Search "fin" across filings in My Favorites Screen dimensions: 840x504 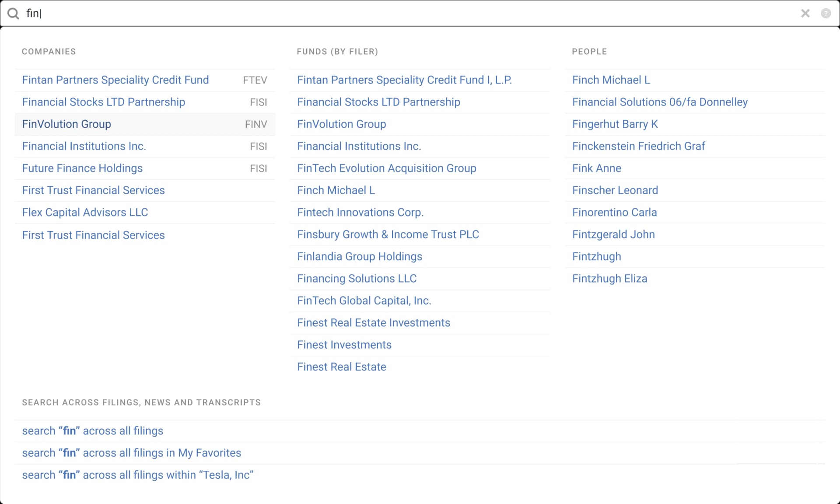click(131, 453)
